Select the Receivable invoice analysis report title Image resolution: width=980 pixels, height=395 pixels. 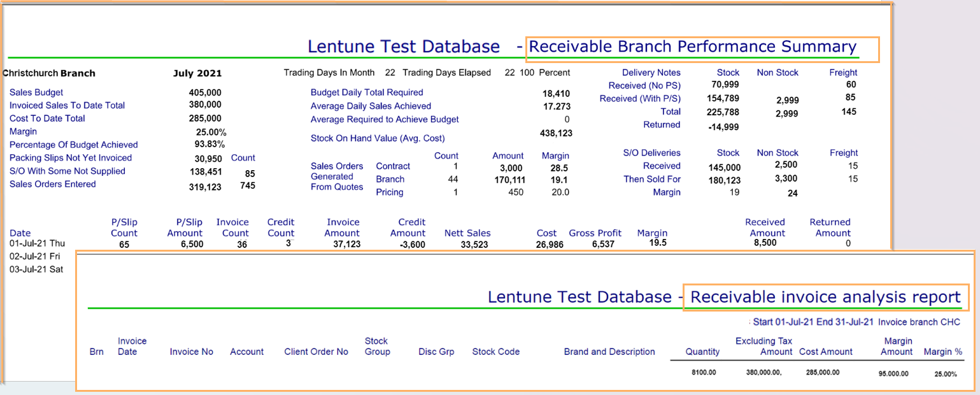coord(826,297)
